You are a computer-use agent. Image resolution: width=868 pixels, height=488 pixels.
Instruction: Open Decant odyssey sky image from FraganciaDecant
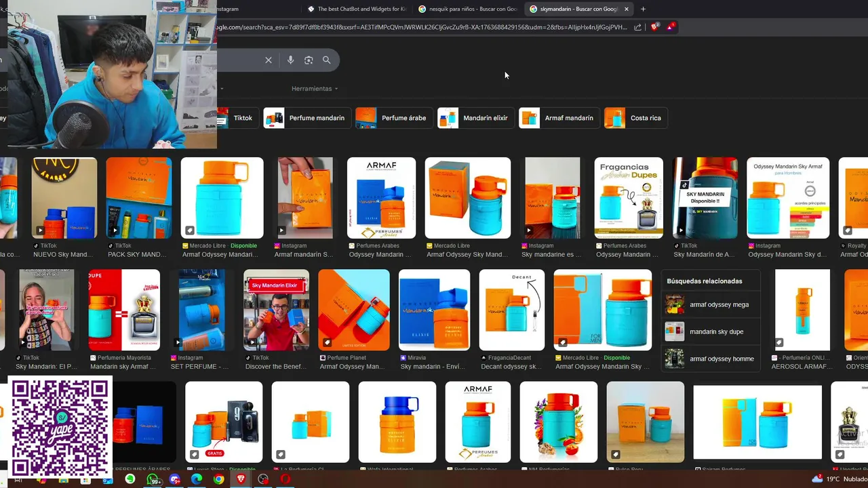(x=511, y=310)
